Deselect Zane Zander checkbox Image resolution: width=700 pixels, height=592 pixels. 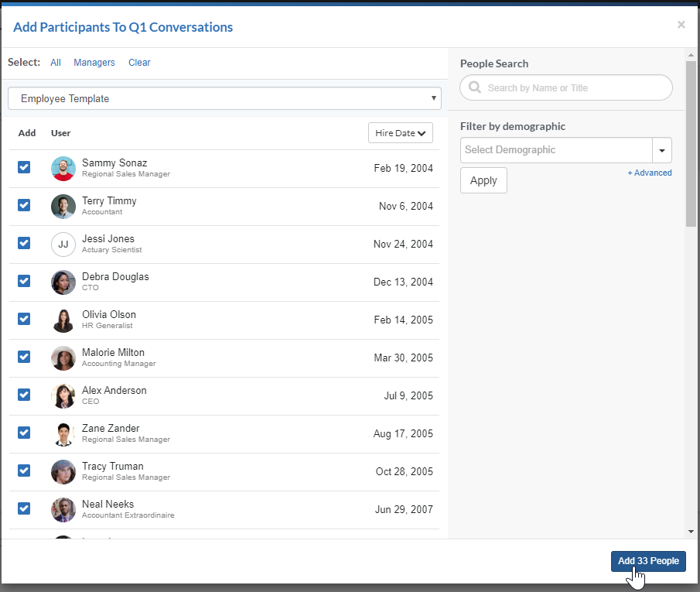(x=24, y=433)
